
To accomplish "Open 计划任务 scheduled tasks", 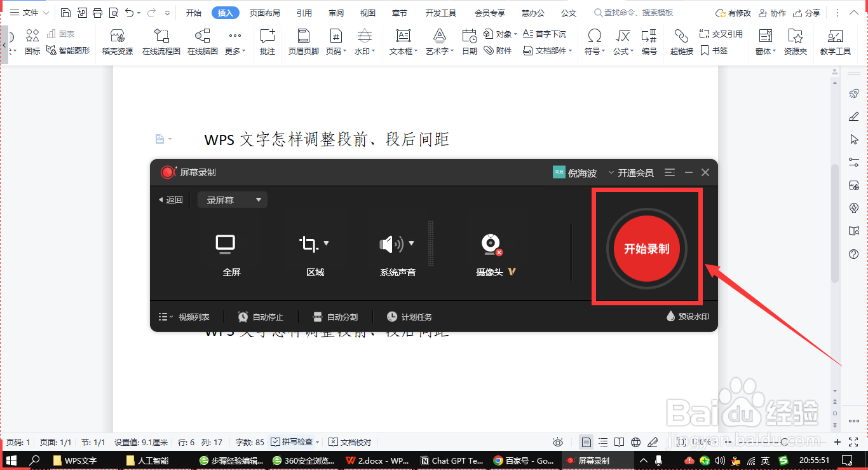I will click(410, 317).
